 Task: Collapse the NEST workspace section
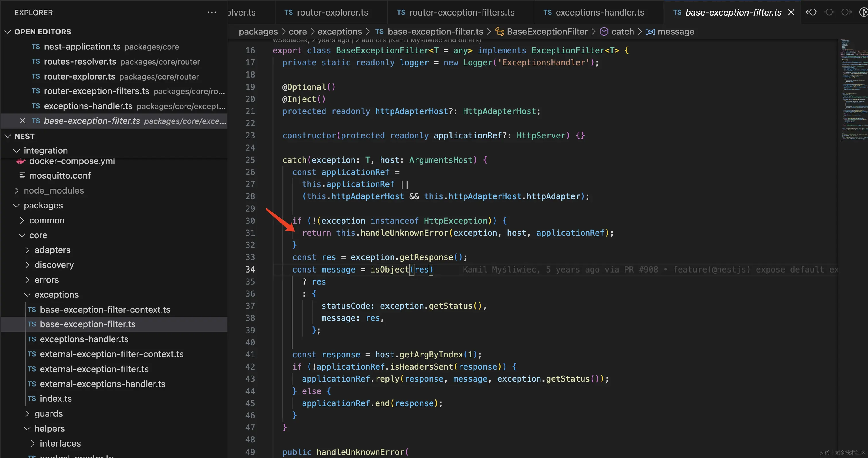tap(7, 136)
